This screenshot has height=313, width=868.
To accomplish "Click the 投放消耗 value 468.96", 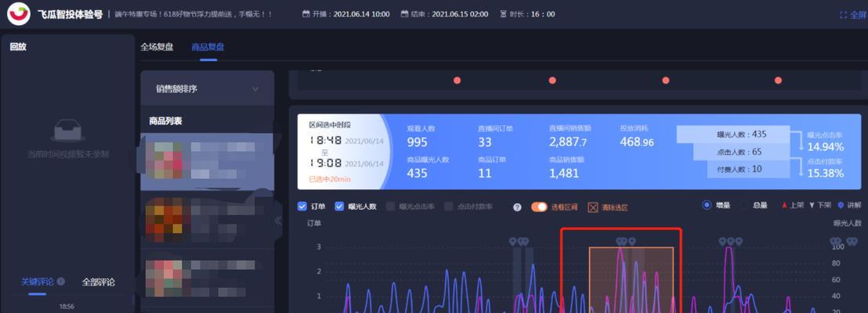I will pos(637,142).
